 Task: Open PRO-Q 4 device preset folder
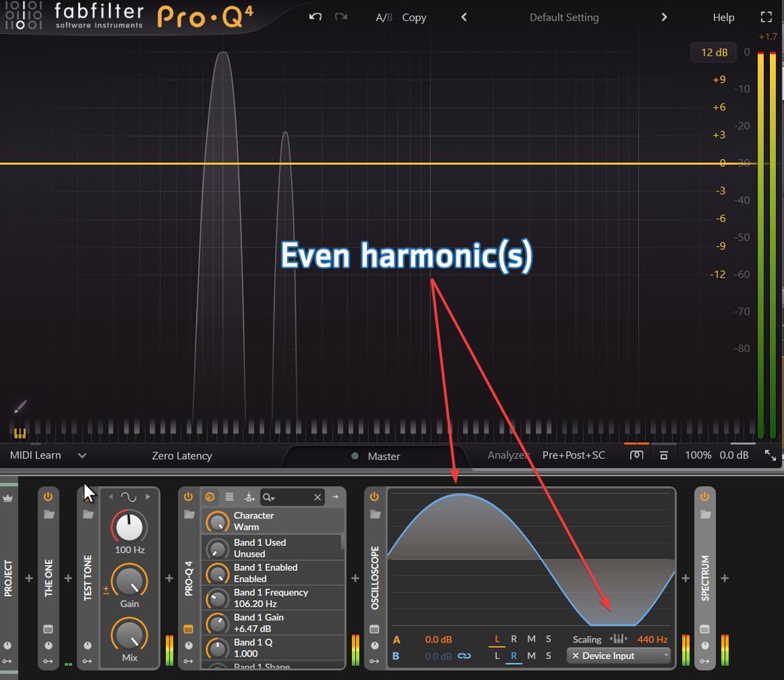click(188, 515)
